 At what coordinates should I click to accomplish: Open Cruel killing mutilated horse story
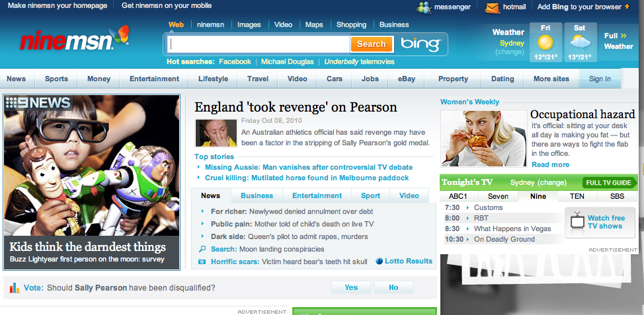click(x=307, y=178)
